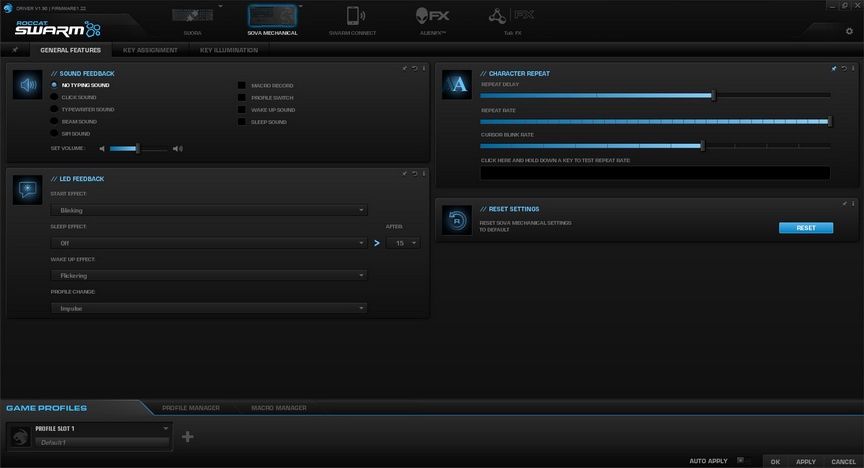
Task: Adjust the Set Volume slider
Action: (138, 148)
